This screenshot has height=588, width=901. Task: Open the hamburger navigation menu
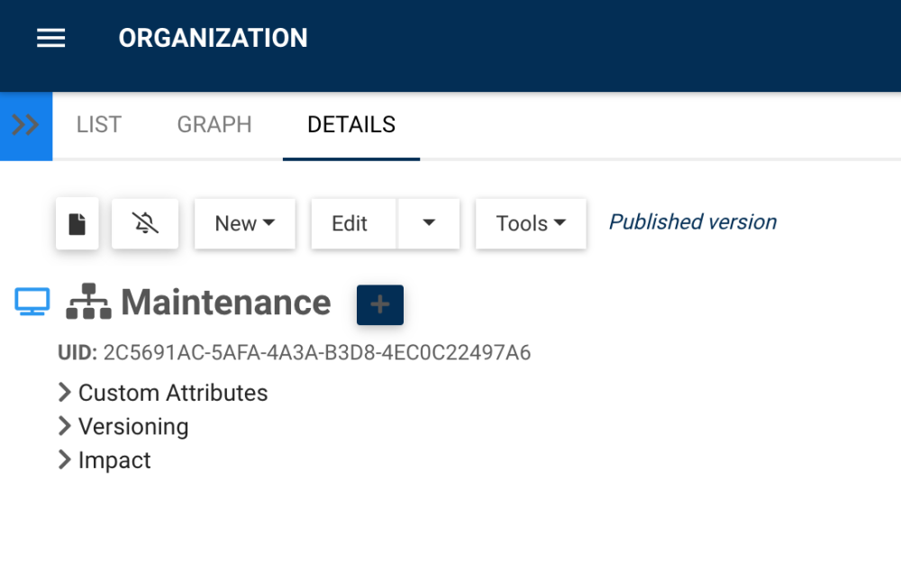tap(50, 38)
